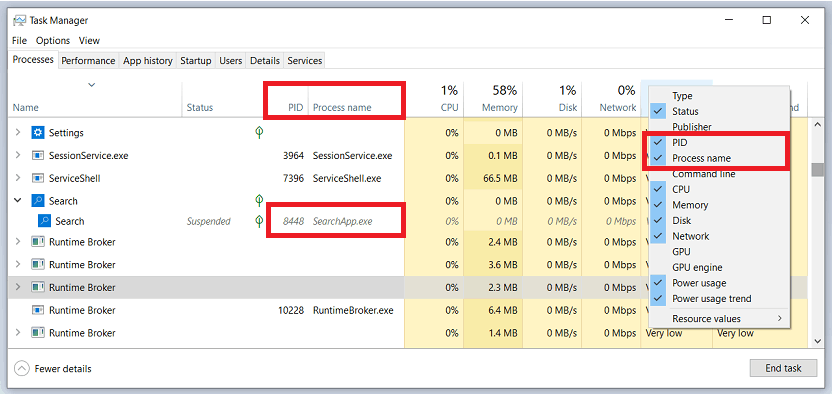Screen dimensions: 832x394
Task: Click the highlighted Runtime Broker icon (2.3 MB)
Action: coord(38,287)
